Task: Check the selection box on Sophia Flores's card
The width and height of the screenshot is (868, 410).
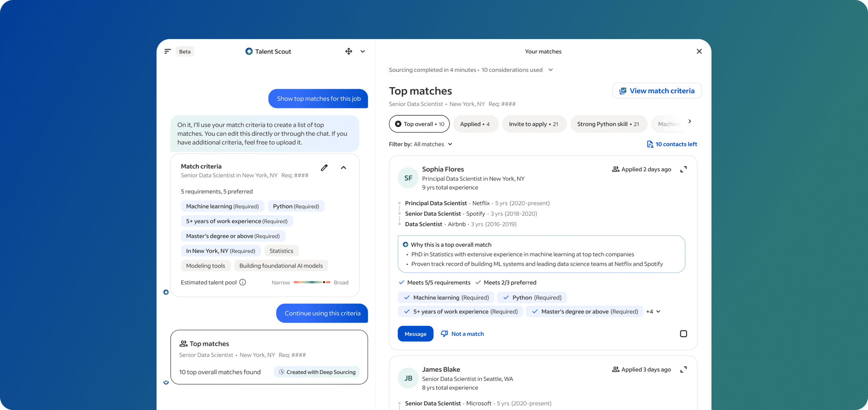Action: pos(684,334)
